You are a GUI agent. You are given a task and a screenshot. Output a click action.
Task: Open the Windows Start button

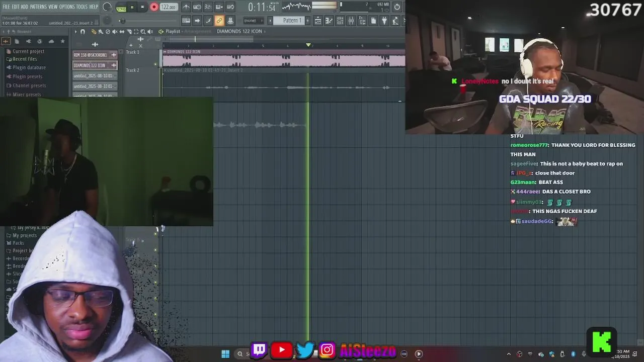point(225,354)
